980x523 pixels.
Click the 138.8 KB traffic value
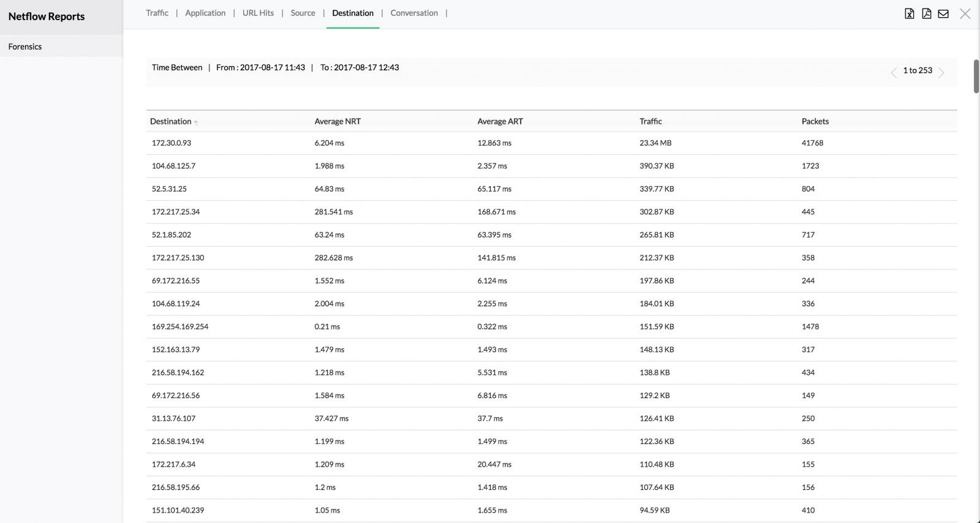(655, 372)
